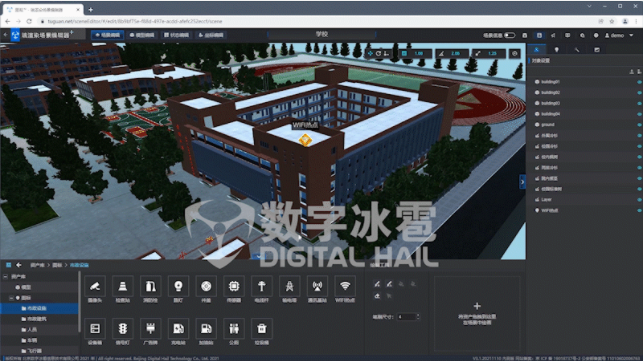
Task: Select the trash can icon asset
Action: (x=262, y=329)
